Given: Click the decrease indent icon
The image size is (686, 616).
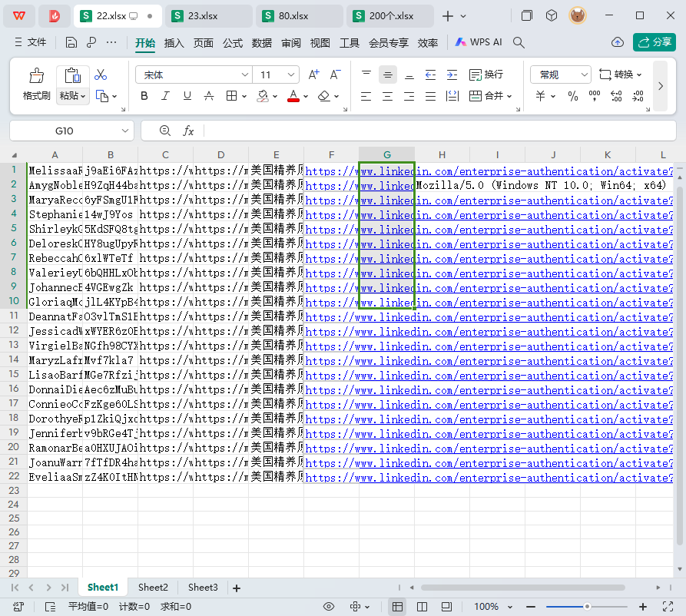Looking at the screenshot, I should click(x=430, y=75).
